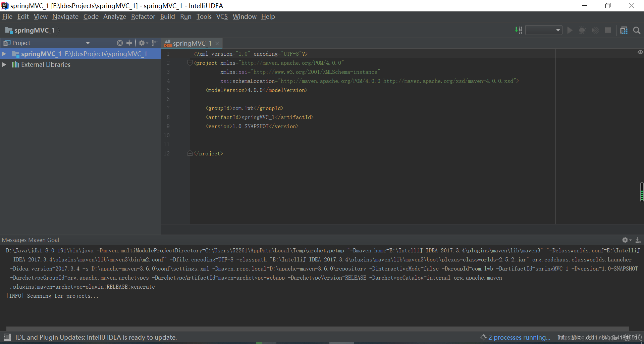Hide the Project tool window
The image size is (644, 344).
pos(154,43)
